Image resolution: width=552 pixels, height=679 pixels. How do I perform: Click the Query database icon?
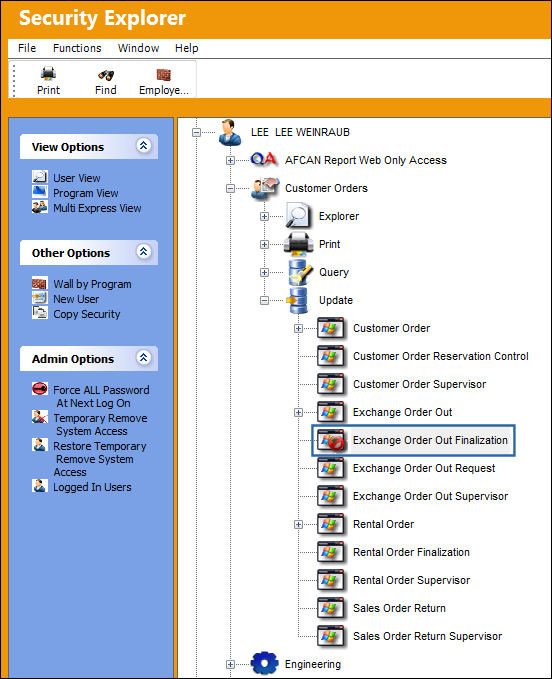coord(300,272)
